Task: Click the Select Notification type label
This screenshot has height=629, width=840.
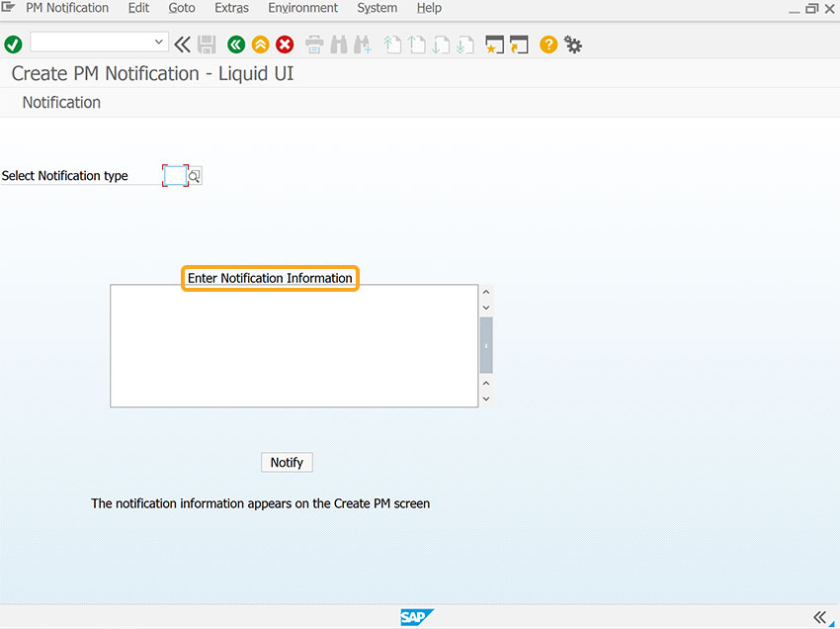Action: click(65, 176)
